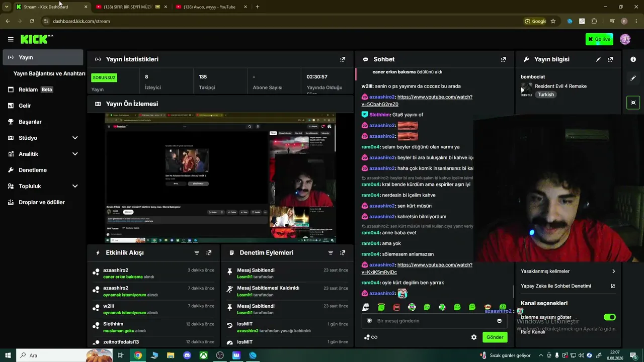The image size is (644, 362).
Task: Click the Turkish language tag
Action: [545, 95]
